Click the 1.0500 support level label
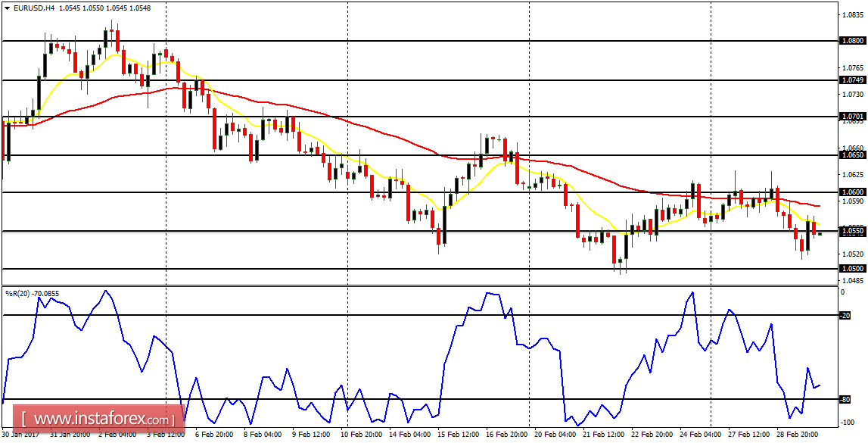868x443 pixels. (853, 270)
